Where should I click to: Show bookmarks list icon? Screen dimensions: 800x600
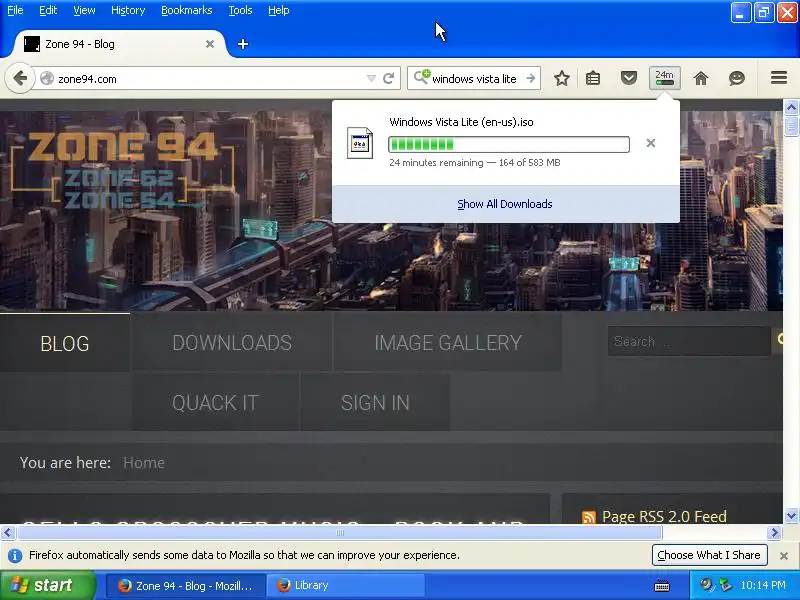(593, 79)
